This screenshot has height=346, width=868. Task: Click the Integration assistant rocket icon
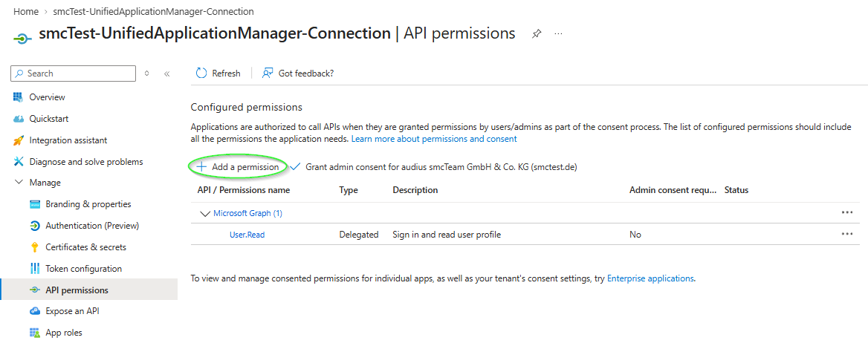(x=19, y=140)
